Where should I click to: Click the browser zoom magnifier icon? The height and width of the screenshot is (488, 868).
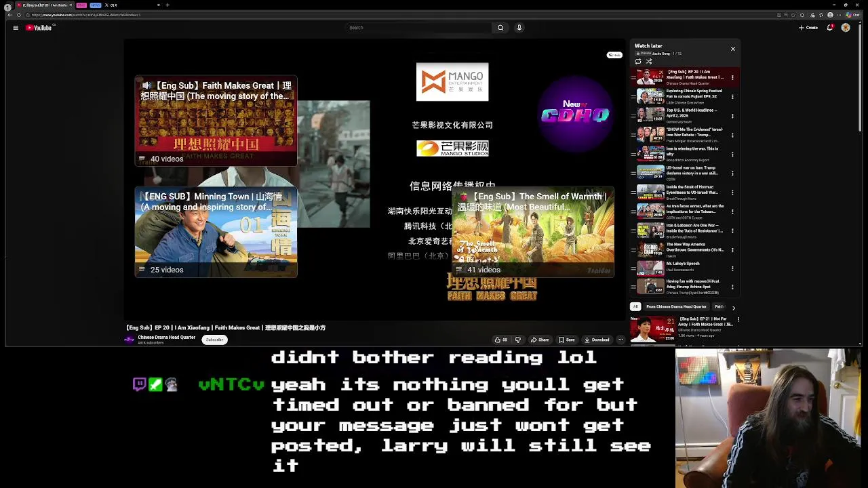786,15
